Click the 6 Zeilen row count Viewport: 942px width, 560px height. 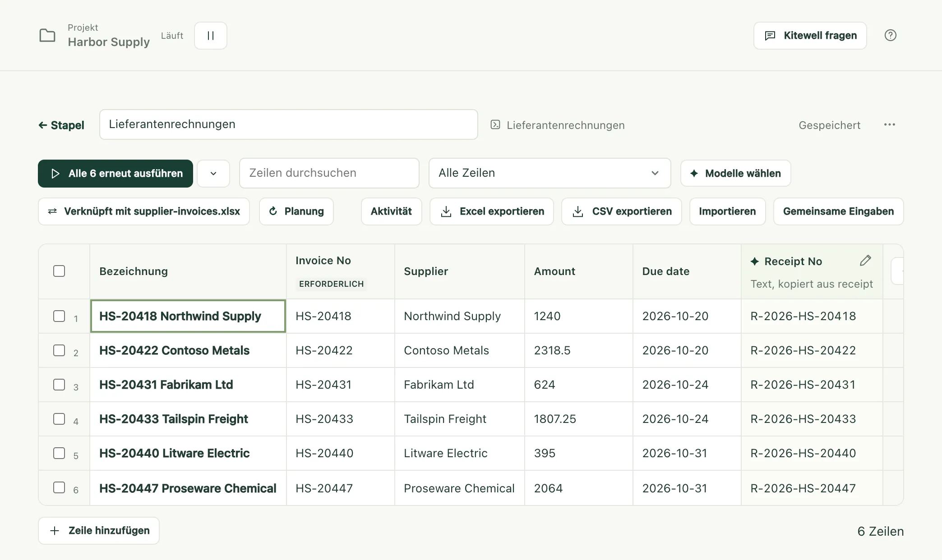tap(880, 531)
